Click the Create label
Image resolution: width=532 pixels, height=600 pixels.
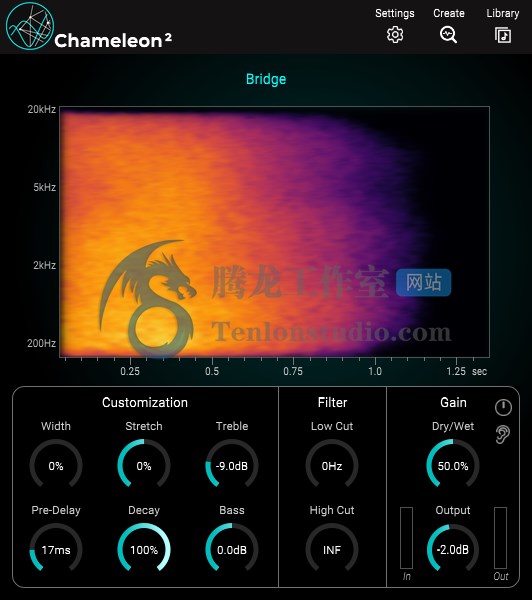(x=449, y=13)
